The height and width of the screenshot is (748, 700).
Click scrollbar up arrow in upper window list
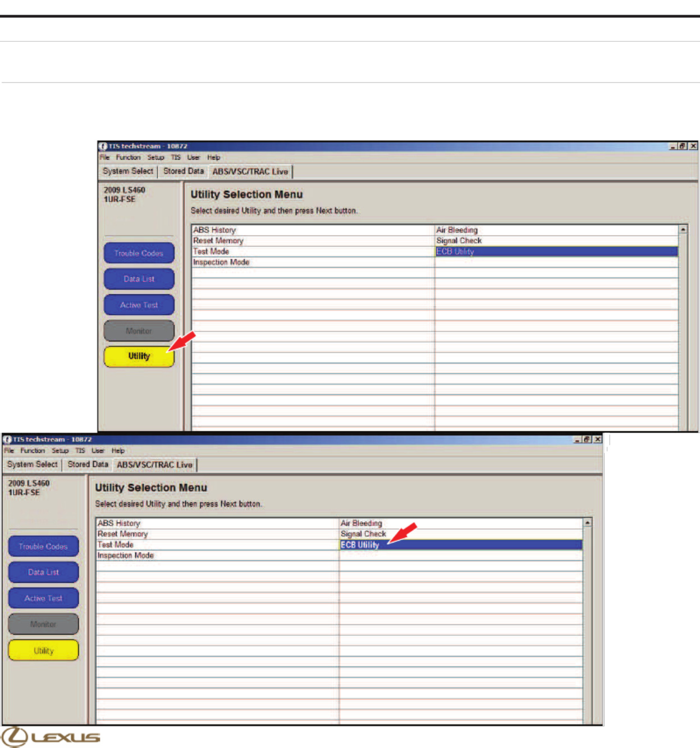[683, 229]
